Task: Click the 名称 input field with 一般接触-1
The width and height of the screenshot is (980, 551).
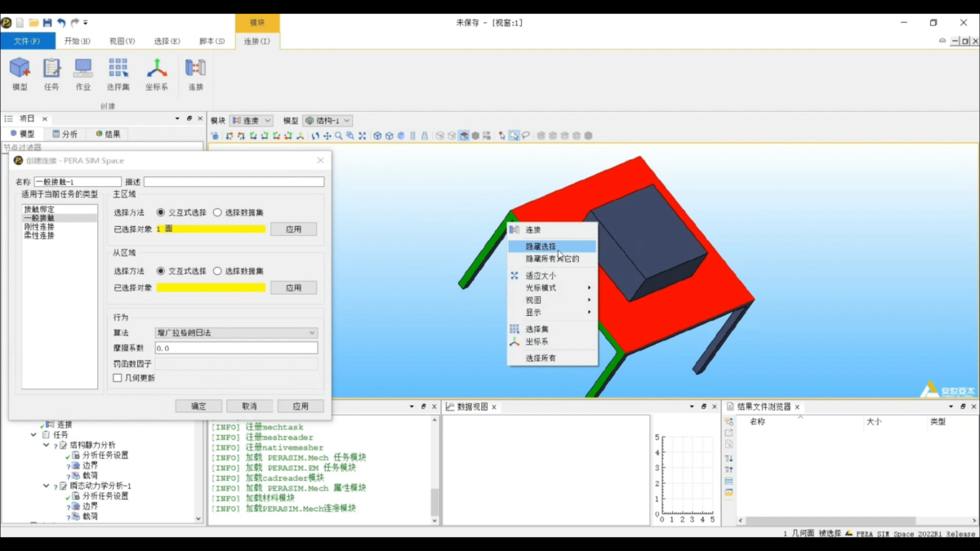Action: [78, 182]
